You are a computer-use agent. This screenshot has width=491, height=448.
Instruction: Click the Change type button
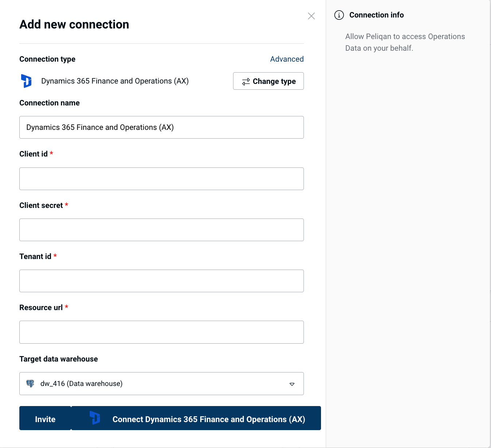[268, 81]
